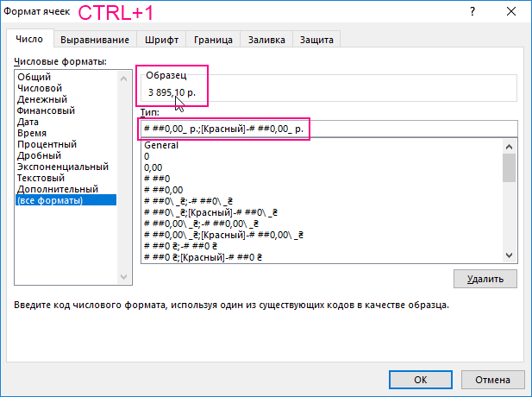Open the Шрифт tab
The height and width of the screenshot is (397, 532).
click(x=161, y=40)
